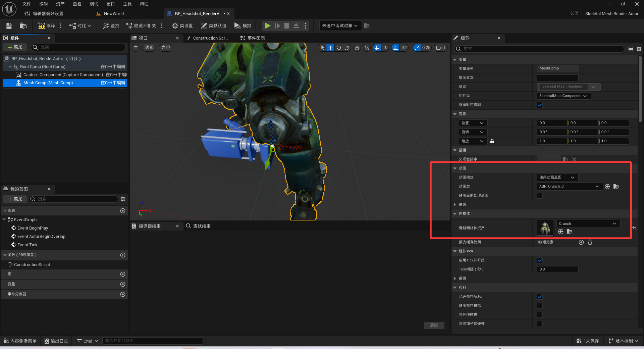Viewport: 644px width, 349px height.
Task: Add element to Skin Cache Usage (蒙皮缓存使用)
Action: [x=581, y=242]
